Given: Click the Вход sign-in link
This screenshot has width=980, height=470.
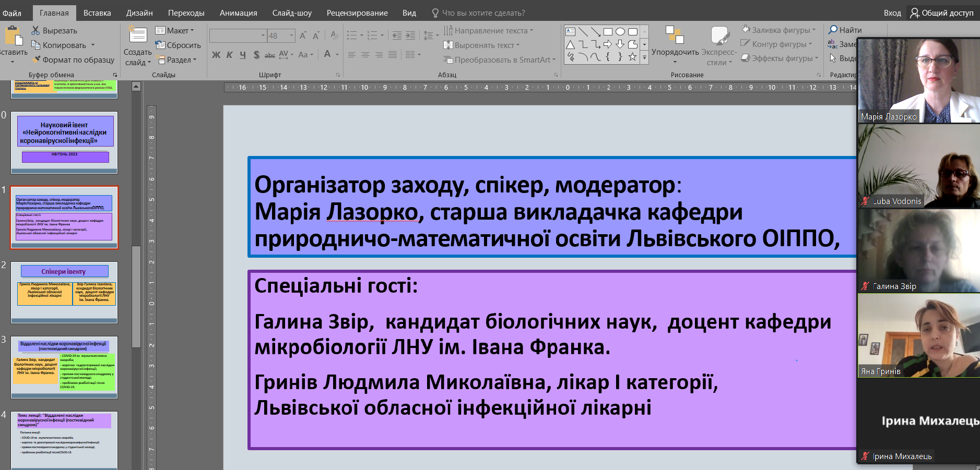Looking at the screenshot, I should pyautogui.click(x=892, y=13).
